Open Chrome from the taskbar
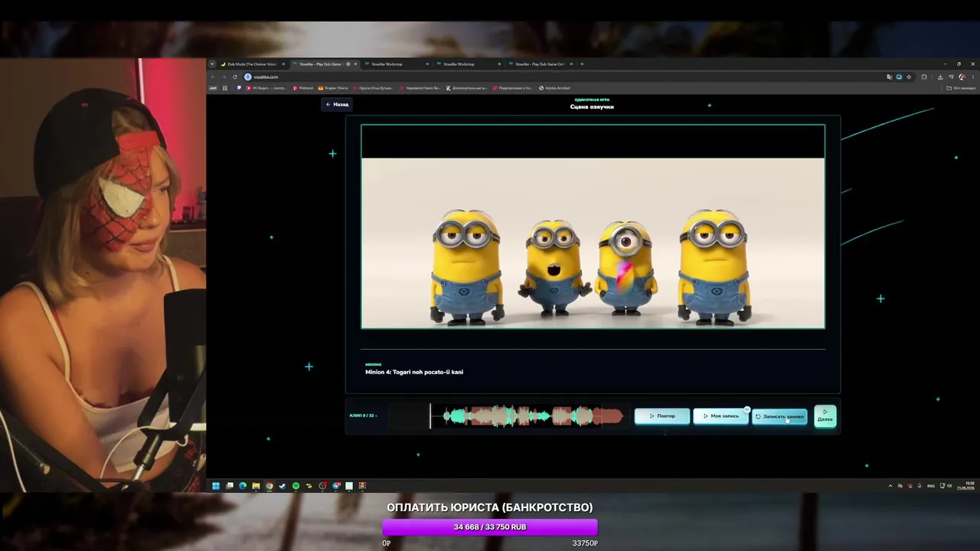980x551 pixels. click(269, 485)
